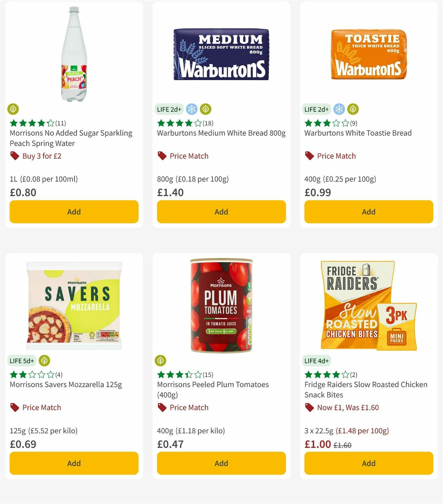Click the leaf icon above Peeled Plum Tomatoes rating
This screenshot has height=504, width=443.
161,360
